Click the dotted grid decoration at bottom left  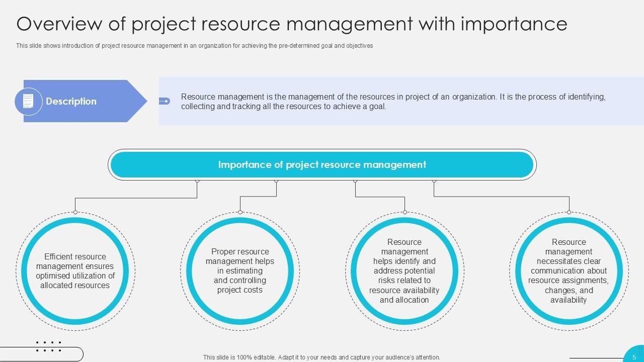point(49,346)
